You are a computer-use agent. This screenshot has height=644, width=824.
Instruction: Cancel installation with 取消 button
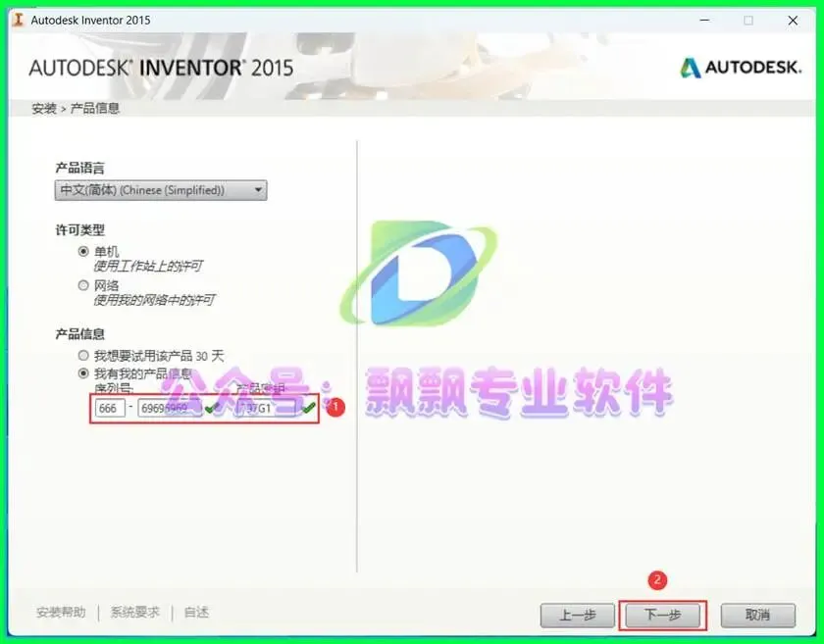pos(757,615)
